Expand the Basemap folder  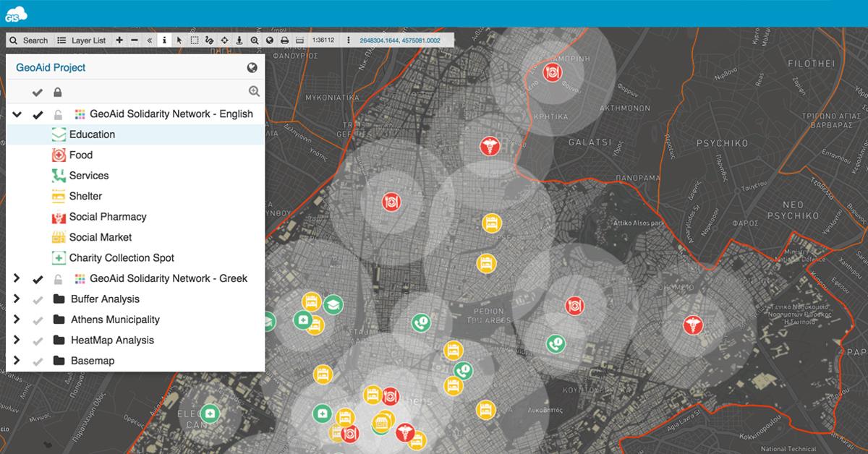[x=17, y=361]
